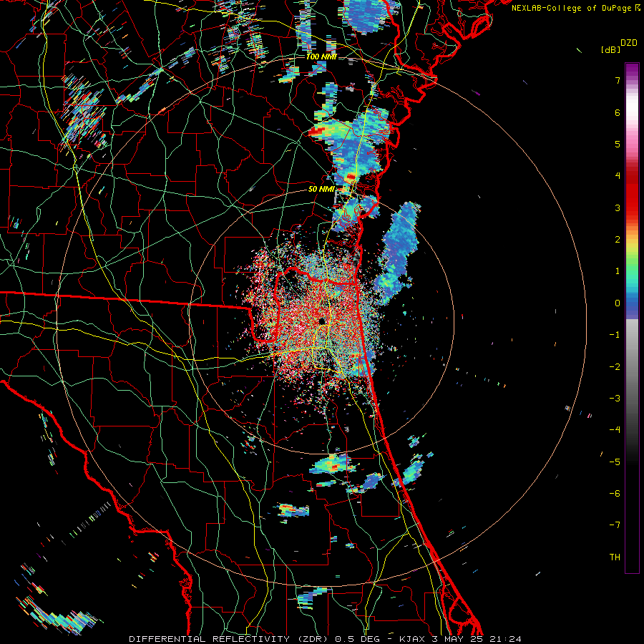Click the 21:24 timestamp

[x=505, y=639]
